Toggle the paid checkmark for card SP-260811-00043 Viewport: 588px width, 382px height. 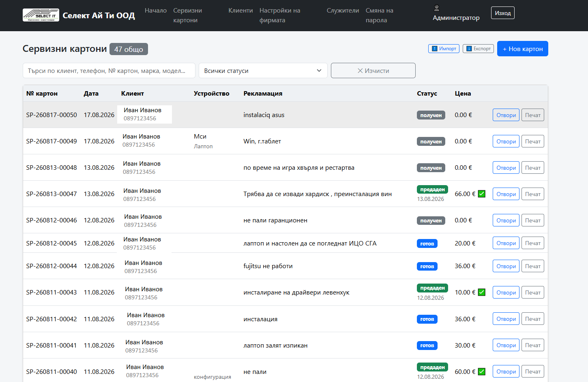pos(482,292)
